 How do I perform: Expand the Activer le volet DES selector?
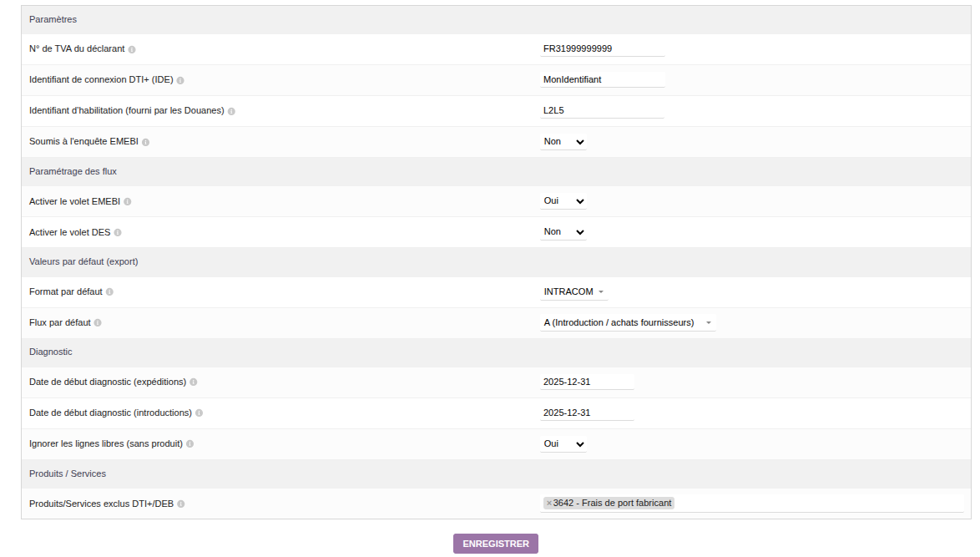563,232
